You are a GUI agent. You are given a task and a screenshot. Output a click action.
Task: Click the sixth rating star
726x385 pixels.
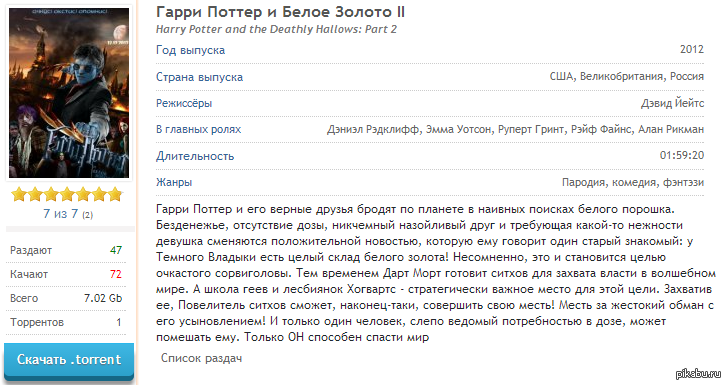point(99,194)
